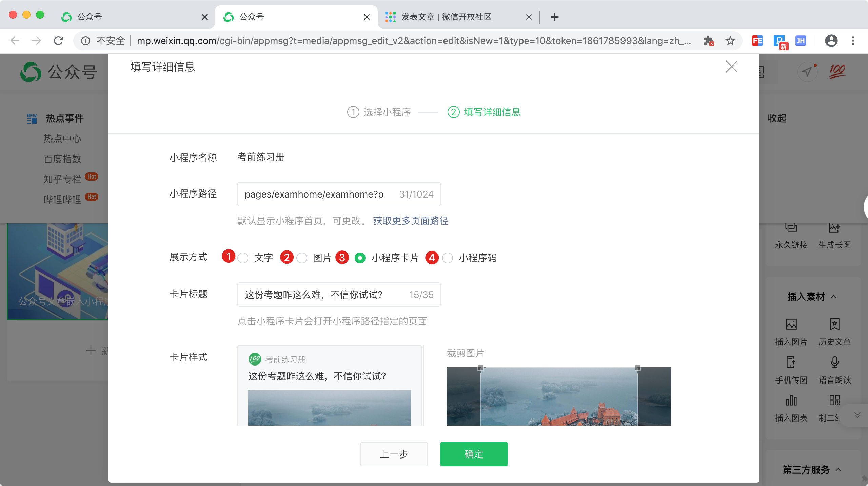Switch to the first 公众号 tab
Viewport: 868px width, 486px height.
click(90, 17)
